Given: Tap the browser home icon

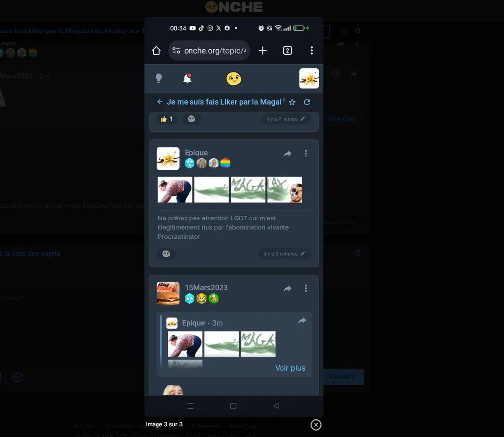Looking at the screenshot, I should [156, 51].
